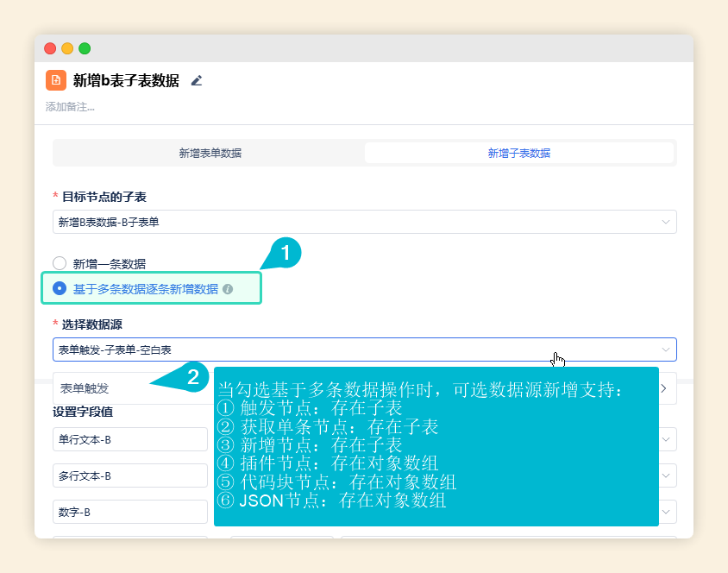This screenshot has width=728, height=573.
Task: Click the numbered badge 1 marker
Action: (x=285, y=255)
